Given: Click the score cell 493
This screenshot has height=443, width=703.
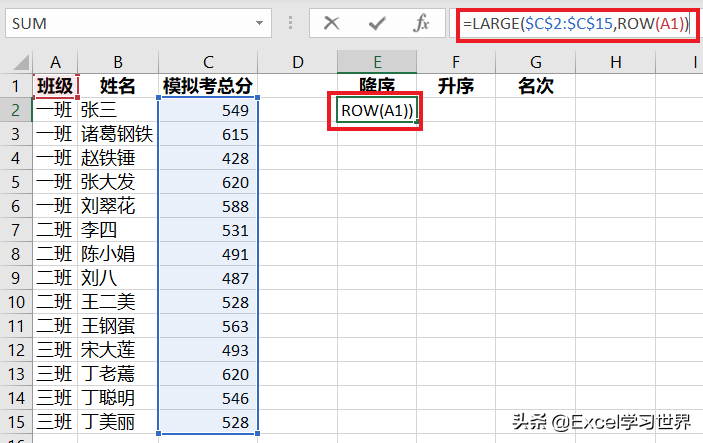Looking at the screenshot, I should pyautogui.click(x=208, y=350).
